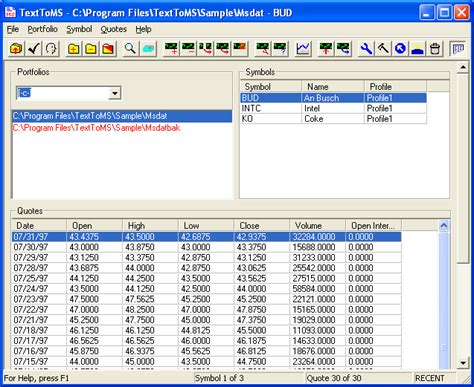The width and height of the screenshot is (474, 387).
Task: Click the hammer tool icon
Action: [383, 49]
